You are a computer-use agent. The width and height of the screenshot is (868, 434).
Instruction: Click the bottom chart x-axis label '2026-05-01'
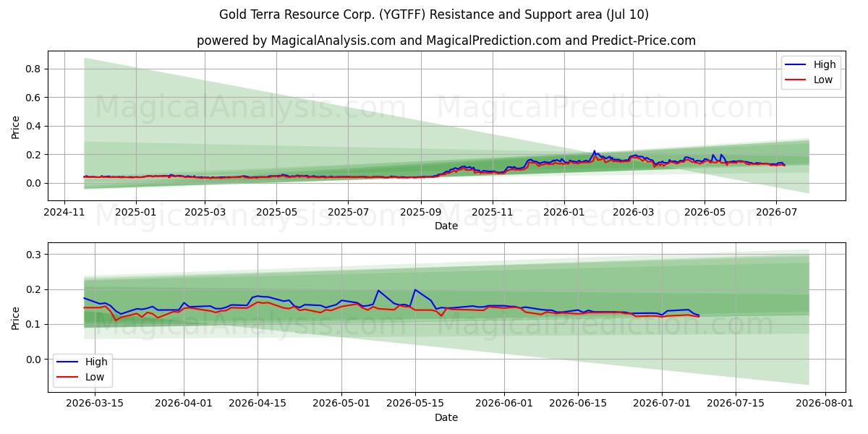[341, 404]
